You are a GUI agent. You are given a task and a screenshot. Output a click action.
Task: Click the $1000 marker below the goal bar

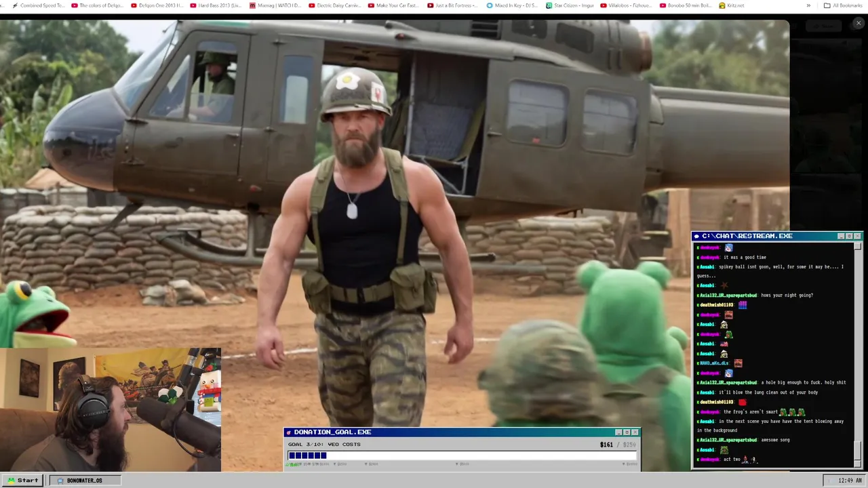tap(324, 464)
